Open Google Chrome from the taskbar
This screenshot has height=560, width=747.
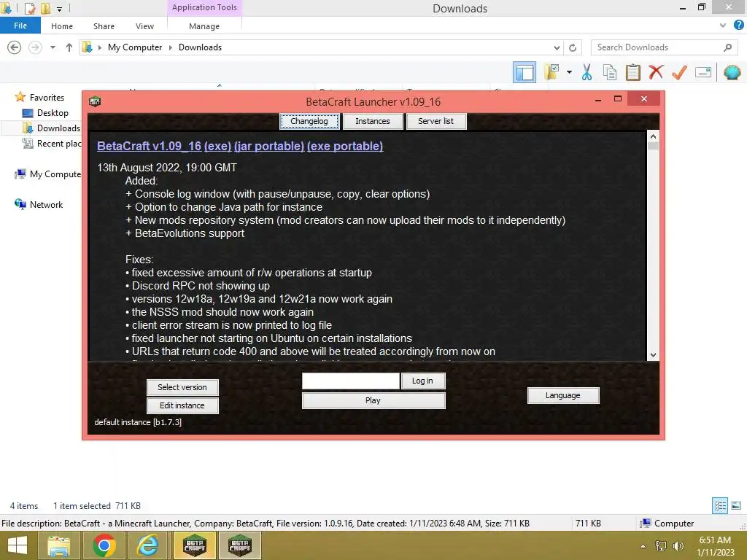(x=104, y=545)
